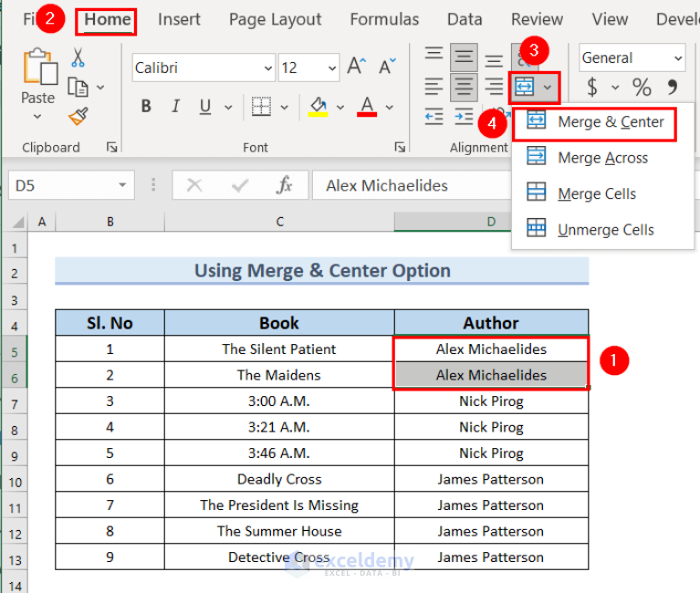700x593 pixels.
Task: Select row 10 header
Action: 15,482
